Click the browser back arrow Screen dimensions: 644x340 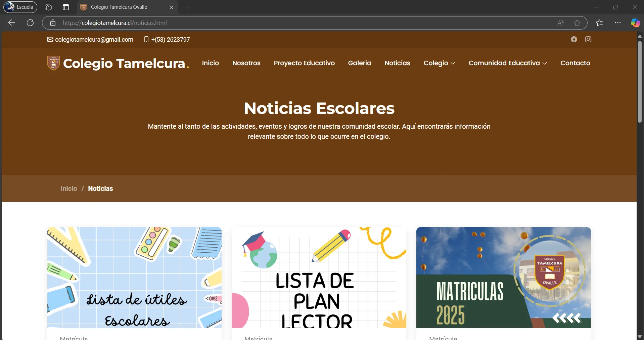(12, 23)
